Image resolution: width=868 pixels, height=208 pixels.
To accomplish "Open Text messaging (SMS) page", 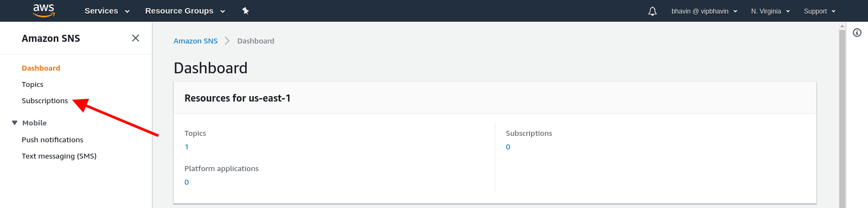I will 59,156.
